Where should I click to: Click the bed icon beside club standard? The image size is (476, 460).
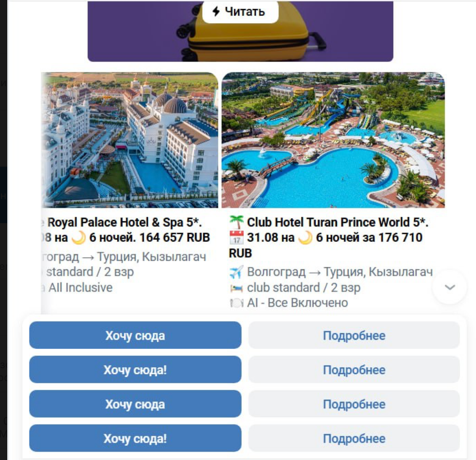[236, 288]
